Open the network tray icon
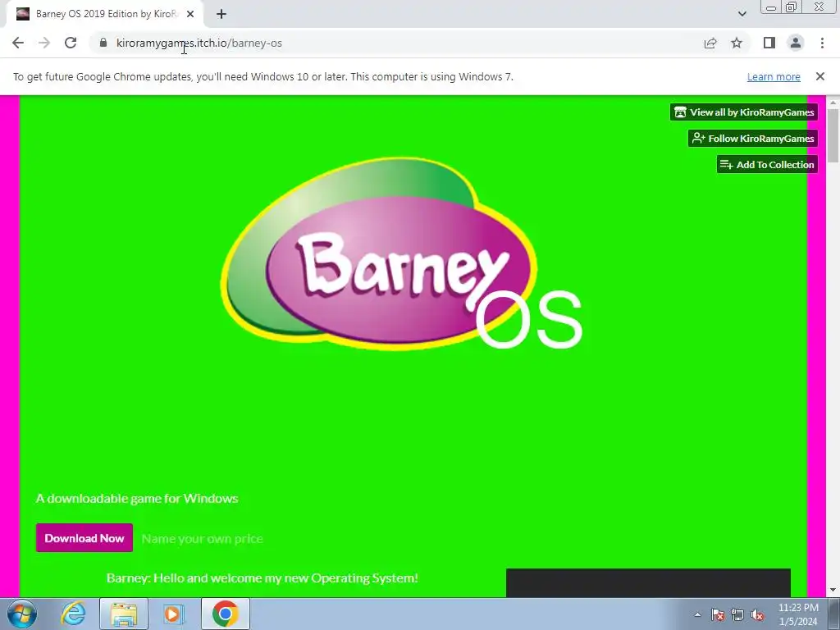The width and height of the screenshot is (840, 630). 737,614
